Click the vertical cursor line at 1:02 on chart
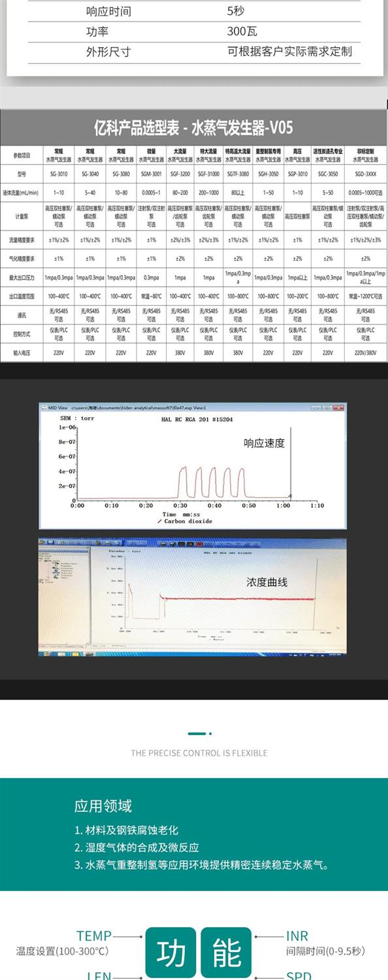The height and width of the screenshot is (980, 388). click(x=291, y=463)
